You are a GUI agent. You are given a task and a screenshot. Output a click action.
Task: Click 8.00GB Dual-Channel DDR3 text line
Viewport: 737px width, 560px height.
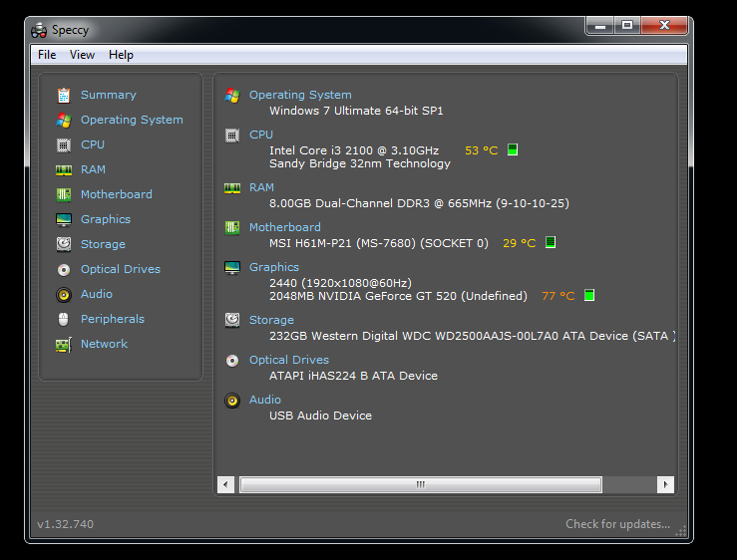(x=419, y=203)
